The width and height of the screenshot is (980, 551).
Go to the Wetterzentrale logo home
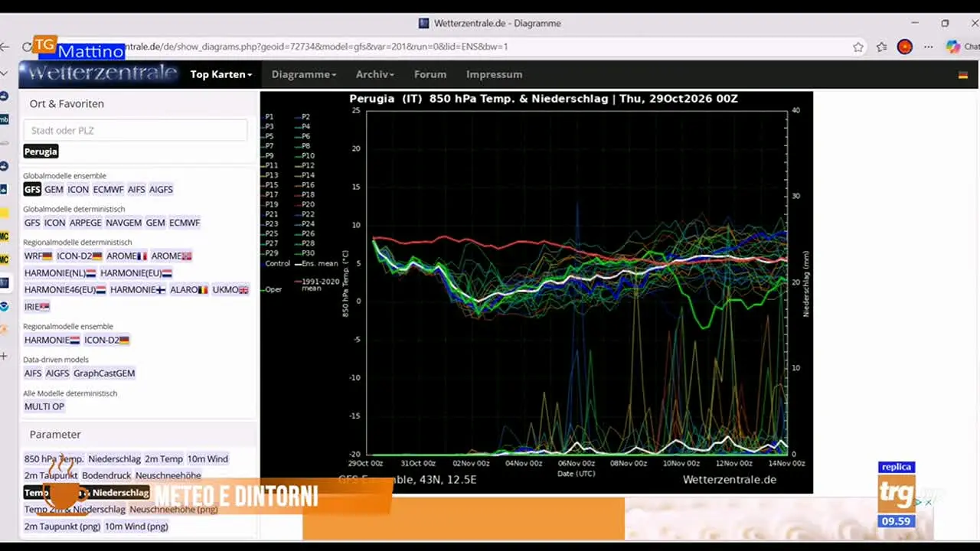(x=101, y=74)
